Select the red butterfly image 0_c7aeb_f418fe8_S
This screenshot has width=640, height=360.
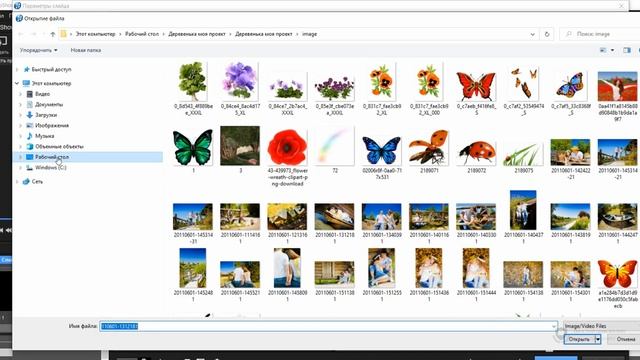point(476,86)
